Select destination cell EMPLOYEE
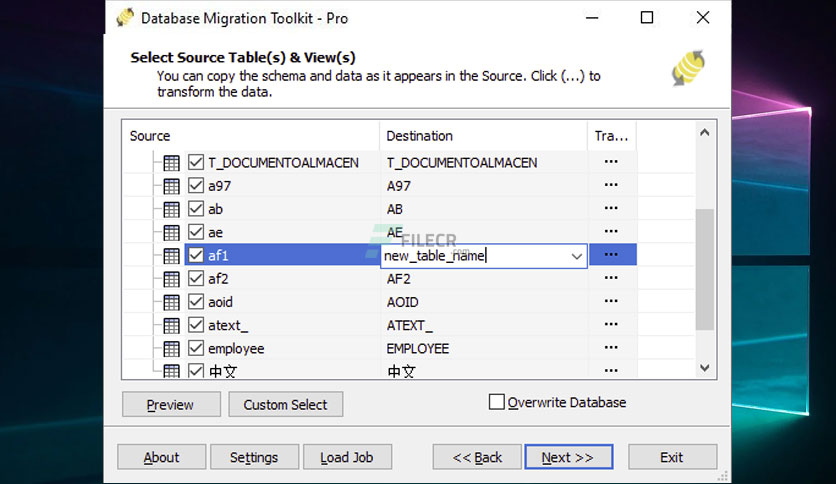 [417, 349]
